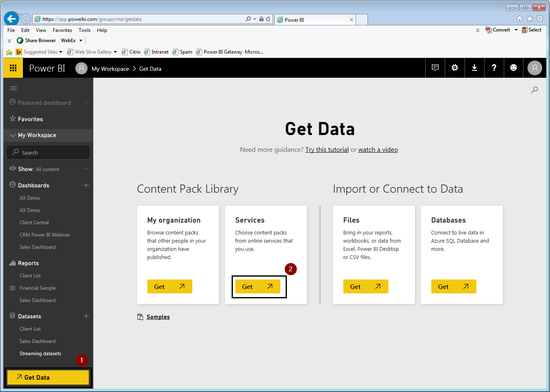Open the comments speech bubble icon
This screenshot has height=392, width=550.
point(435,68)
